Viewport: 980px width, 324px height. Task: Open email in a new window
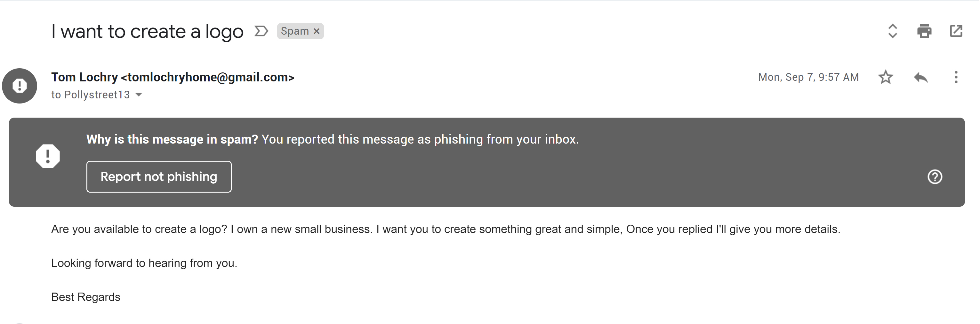coord(956,31)
